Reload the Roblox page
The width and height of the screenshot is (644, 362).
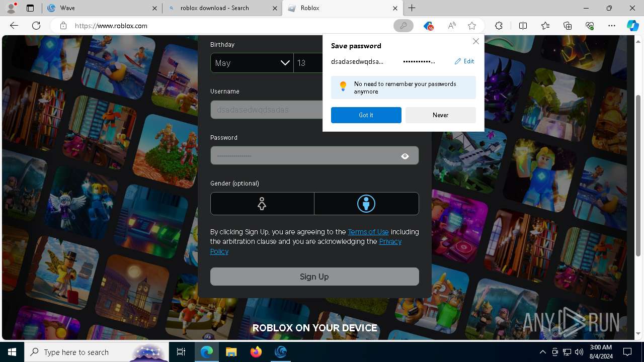click(36, 26)
